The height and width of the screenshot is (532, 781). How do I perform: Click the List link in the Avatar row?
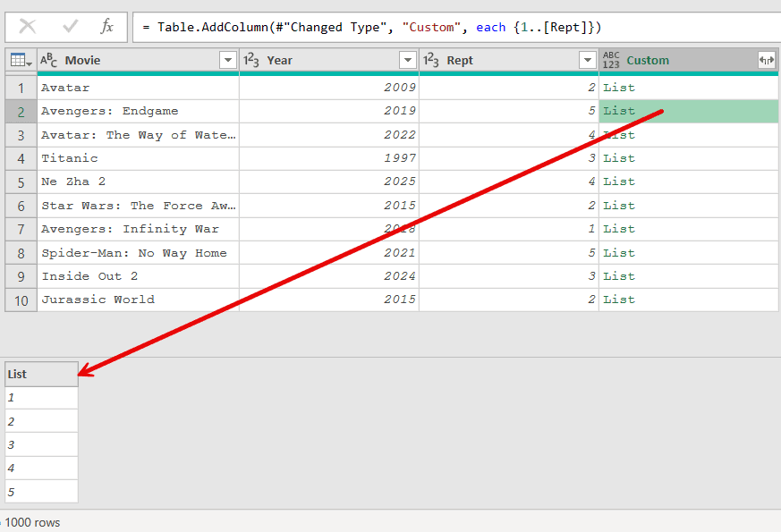pyautogui.click(x=617, y=87)
